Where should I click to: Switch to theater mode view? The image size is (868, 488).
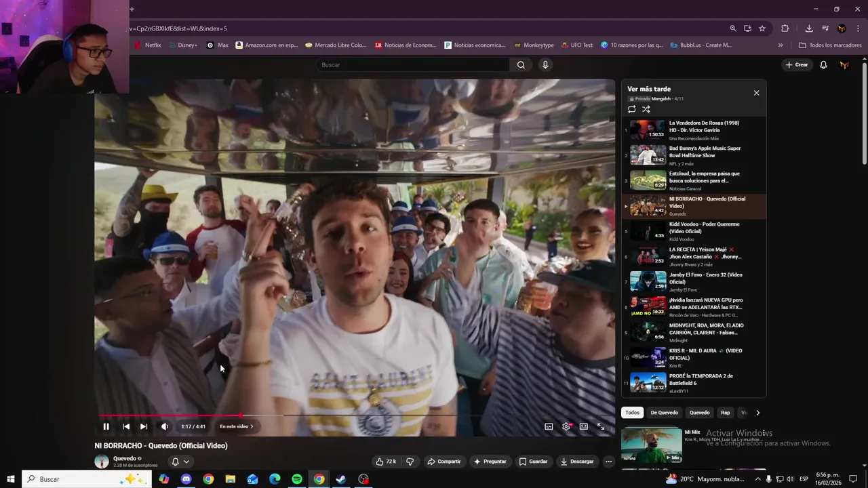(x=583, y=426)
